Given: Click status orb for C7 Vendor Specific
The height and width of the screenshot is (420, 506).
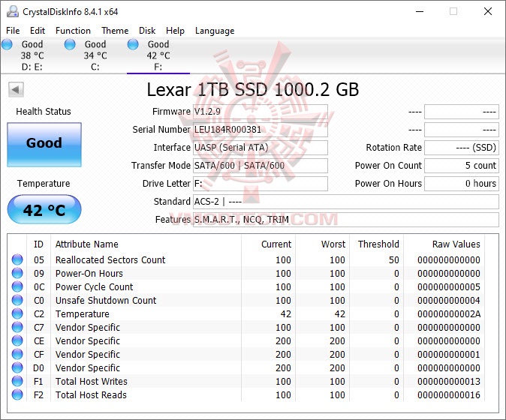Looking at the screenshot, I should point(17,327).
